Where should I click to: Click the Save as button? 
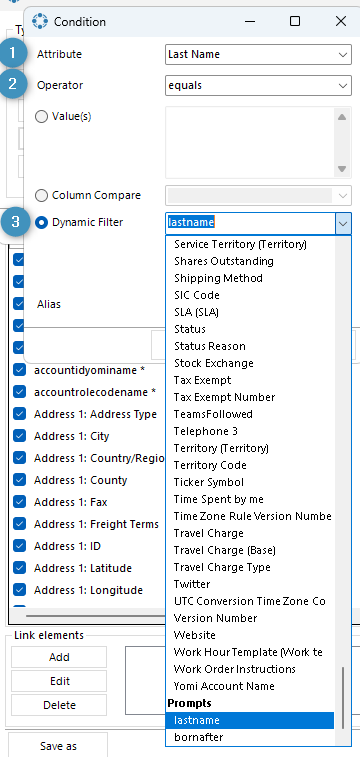(x=58, y=746)
